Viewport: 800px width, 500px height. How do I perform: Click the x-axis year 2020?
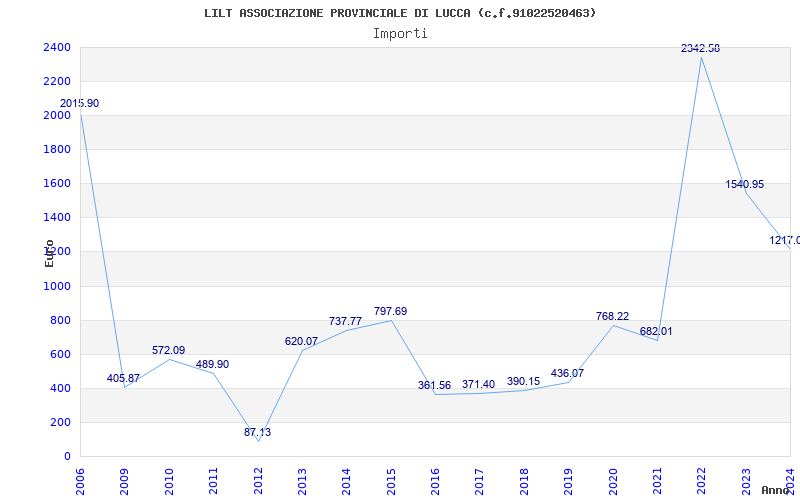pyautogui.click(x=613, y=481)
